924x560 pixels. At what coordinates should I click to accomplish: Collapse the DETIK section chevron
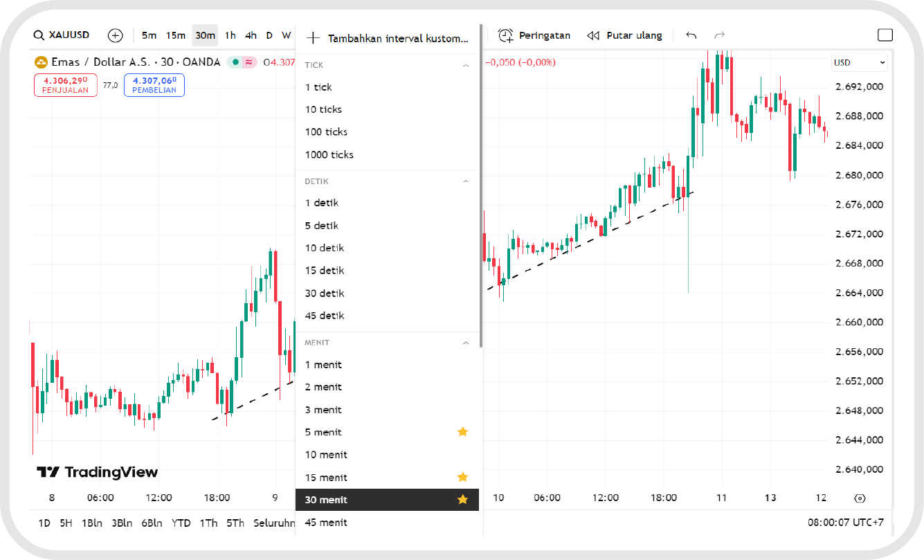pos(466,181)
